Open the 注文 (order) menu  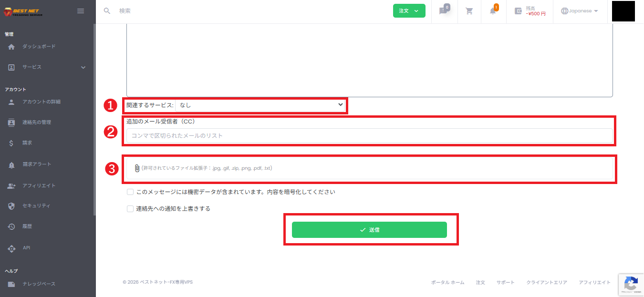(x=409, y=10)
